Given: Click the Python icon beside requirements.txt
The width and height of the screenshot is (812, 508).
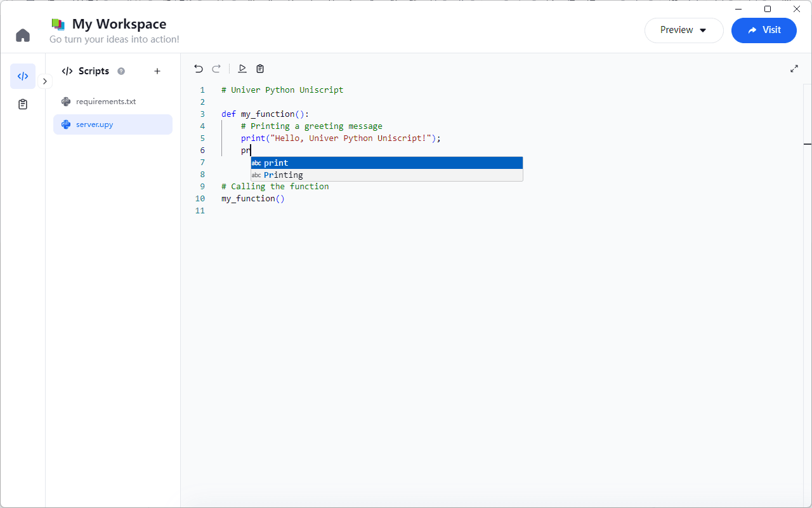Looking at the screenshot, I should [66, 102].
